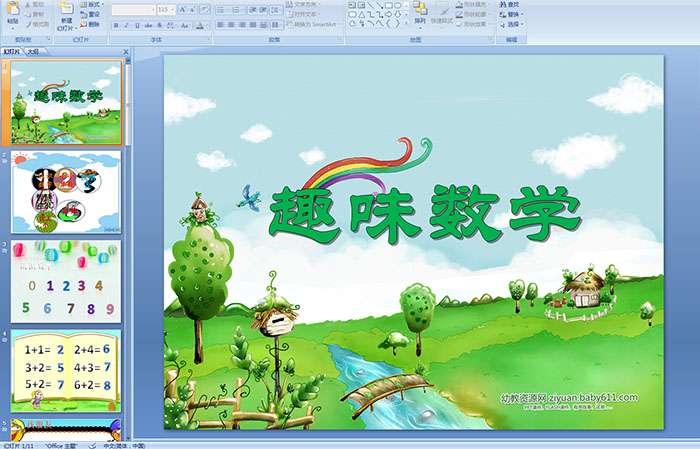Switch to the Slides (幻灯片) tab
Screen dimensions: 700x449
click(12, 50)
